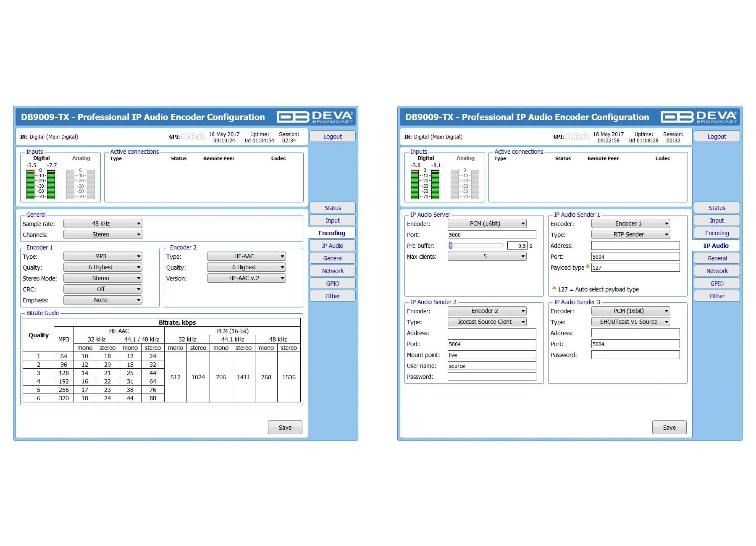756x546 pixels.
Task: Open Other tab in right window
Action: (717, 296)
